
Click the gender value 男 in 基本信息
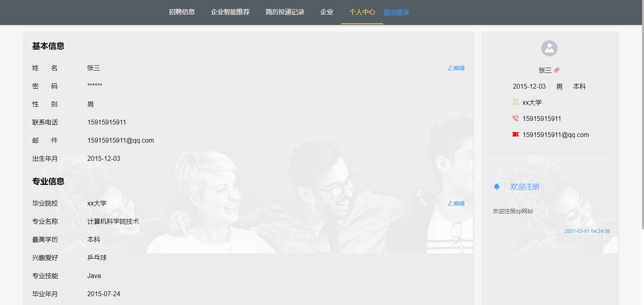coord(91,104)
